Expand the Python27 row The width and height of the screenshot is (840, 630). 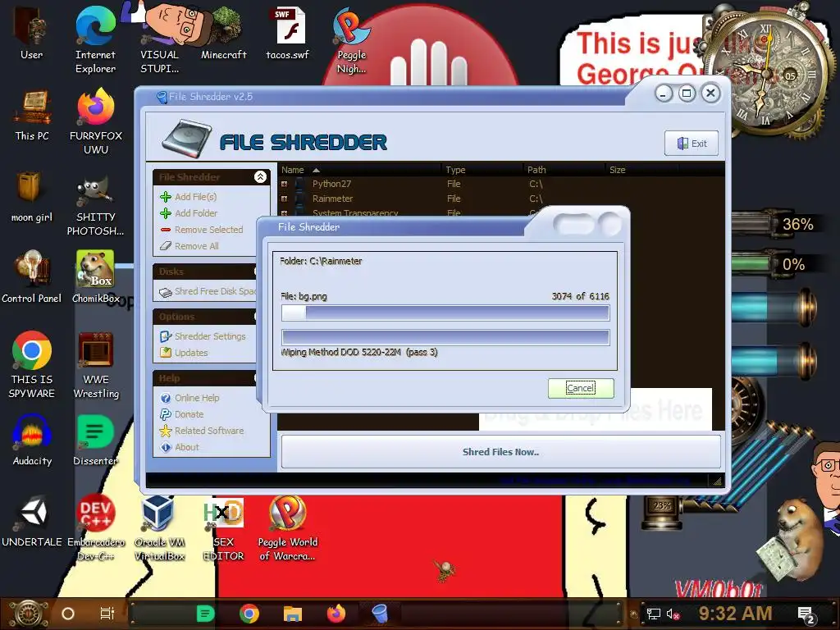[x=285, y=184]
